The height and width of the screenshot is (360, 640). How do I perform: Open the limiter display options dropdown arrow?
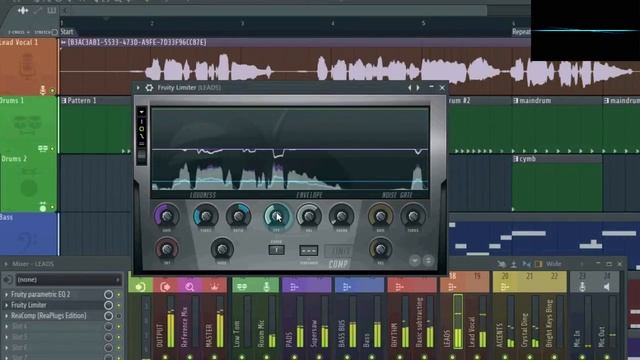click(x=142, y=112)
